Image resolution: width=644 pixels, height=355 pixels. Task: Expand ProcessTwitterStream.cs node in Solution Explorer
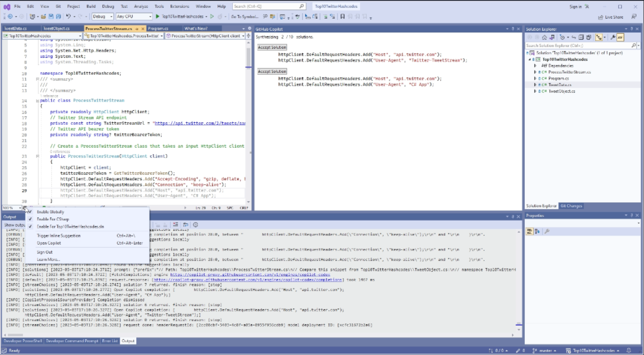point(535,72)
